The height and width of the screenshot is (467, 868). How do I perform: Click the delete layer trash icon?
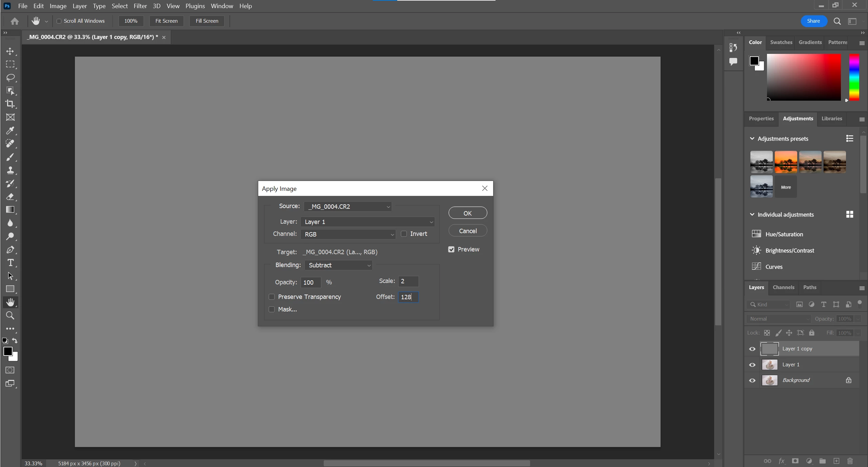click(x=850, y=461)
